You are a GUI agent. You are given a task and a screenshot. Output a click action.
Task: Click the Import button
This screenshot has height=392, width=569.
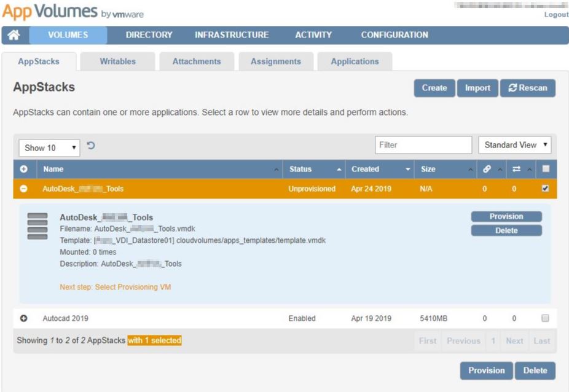pos(477,88)
